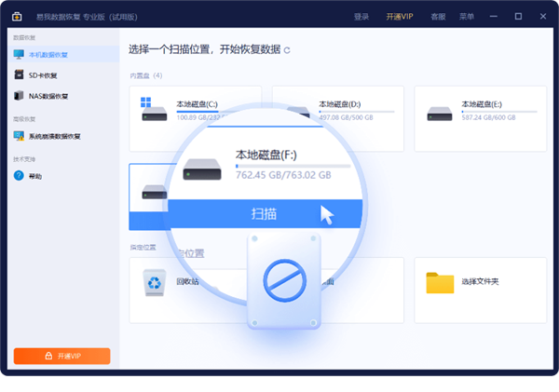Viewport: 559px width, 392px height.
Task: Click the blue question mark help icon
Action: tap(19, 176)
